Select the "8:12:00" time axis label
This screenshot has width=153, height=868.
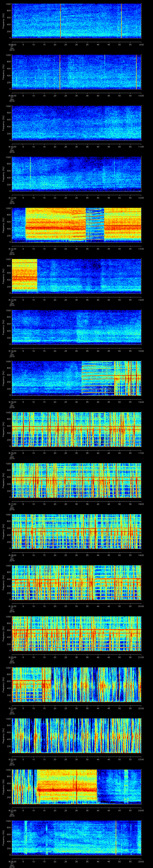click(12, 248)
